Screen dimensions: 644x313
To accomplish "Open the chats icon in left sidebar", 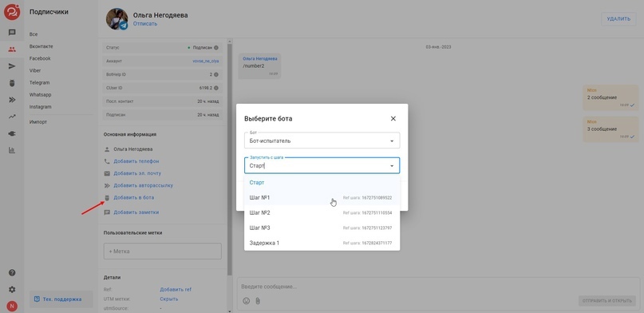I will [x=12, y=32].
